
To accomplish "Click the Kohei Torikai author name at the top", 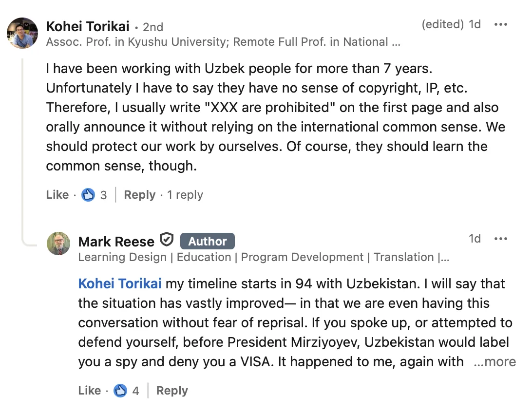I will click(88, 26).
